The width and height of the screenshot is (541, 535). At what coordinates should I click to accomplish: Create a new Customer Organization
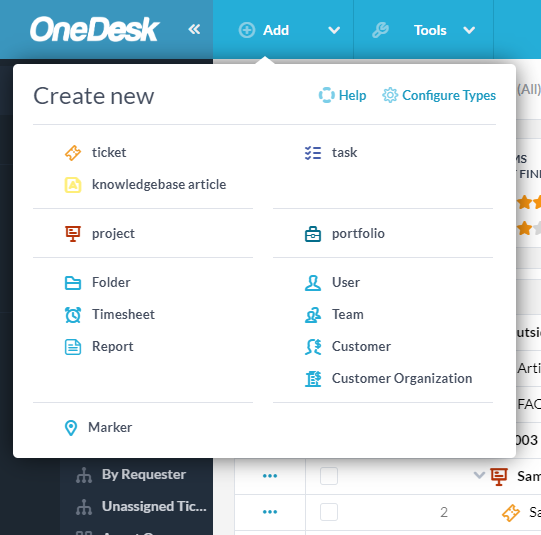click(x=402, y=379)
